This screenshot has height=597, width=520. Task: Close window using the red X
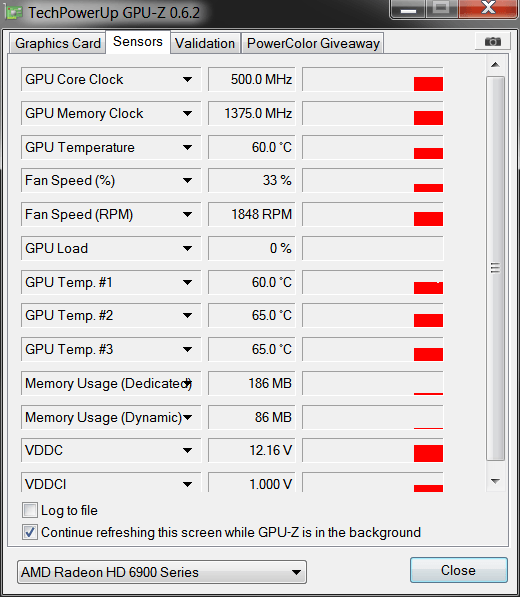click(x=488, y=8)
